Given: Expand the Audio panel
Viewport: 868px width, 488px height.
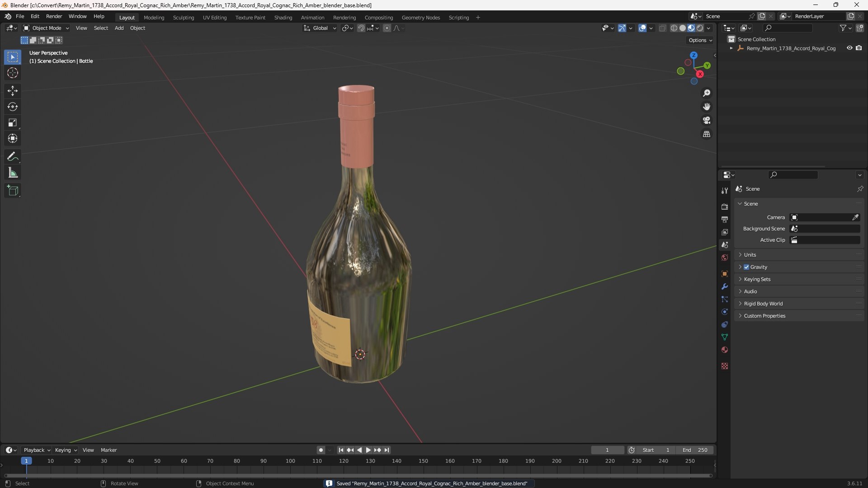Looking at the screenshot, I should coord(799,291).
